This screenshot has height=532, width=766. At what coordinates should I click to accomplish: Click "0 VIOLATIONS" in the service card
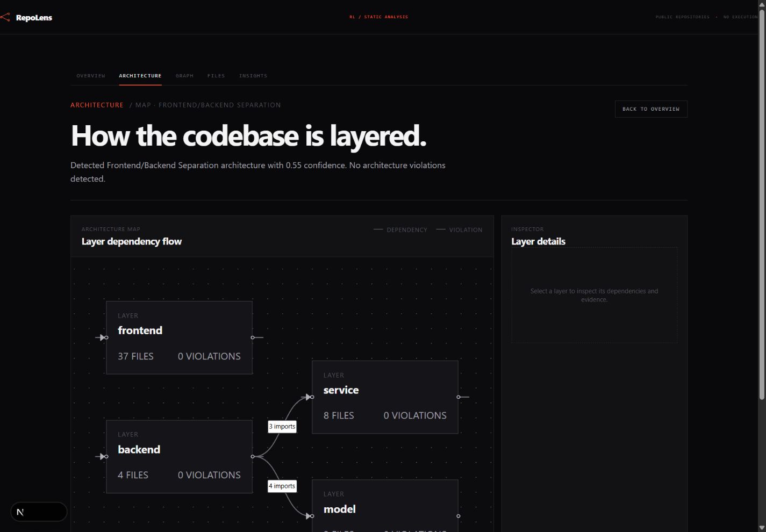click(415, 415)
